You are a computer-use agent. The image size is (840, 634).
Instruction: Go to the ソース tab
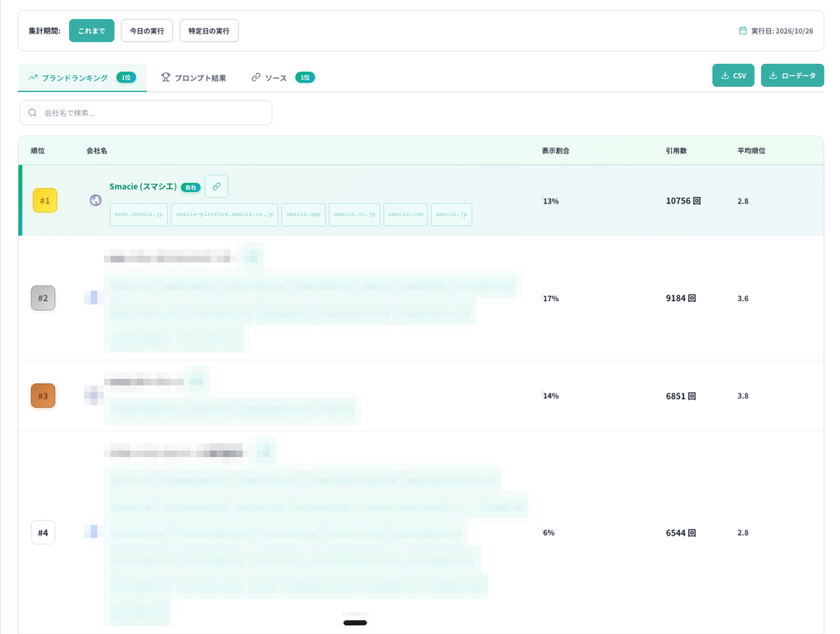pos(283,78)
